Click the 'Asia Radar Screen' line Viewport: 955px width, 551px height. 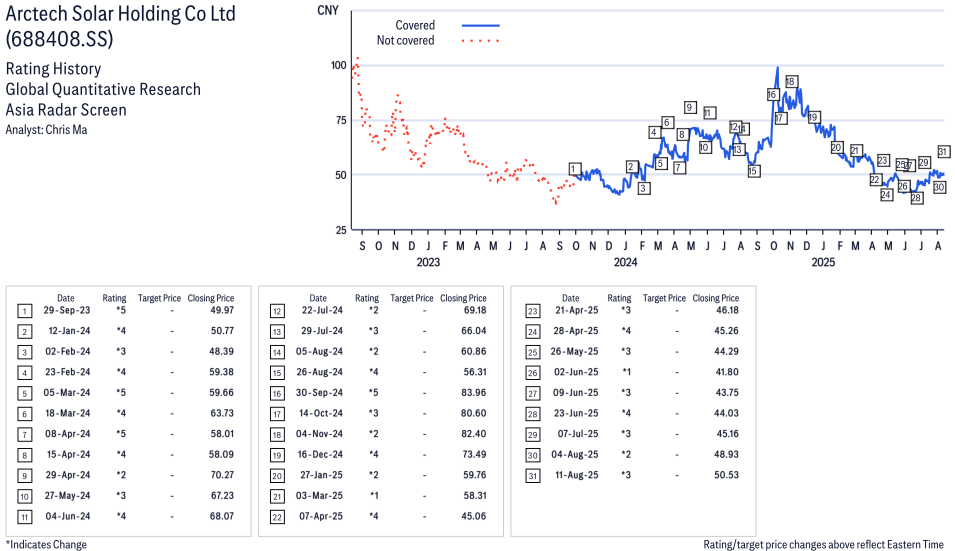[66, 110]
